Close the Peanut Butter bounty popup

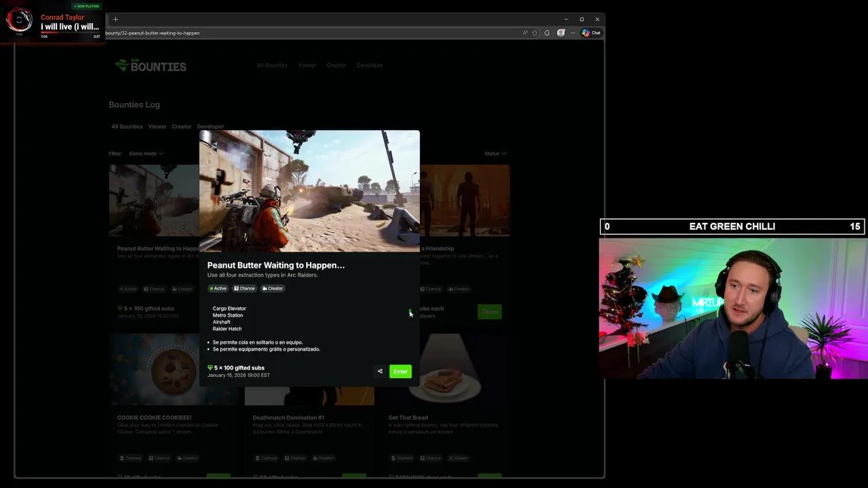click(x=410, y=139)
